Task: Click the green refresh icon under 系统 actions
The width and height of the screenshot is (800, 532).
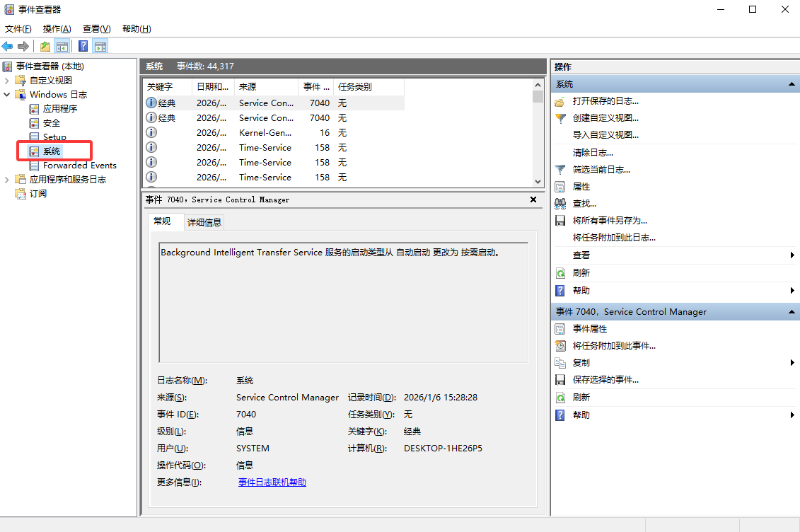Action: (x=560, y=273)
